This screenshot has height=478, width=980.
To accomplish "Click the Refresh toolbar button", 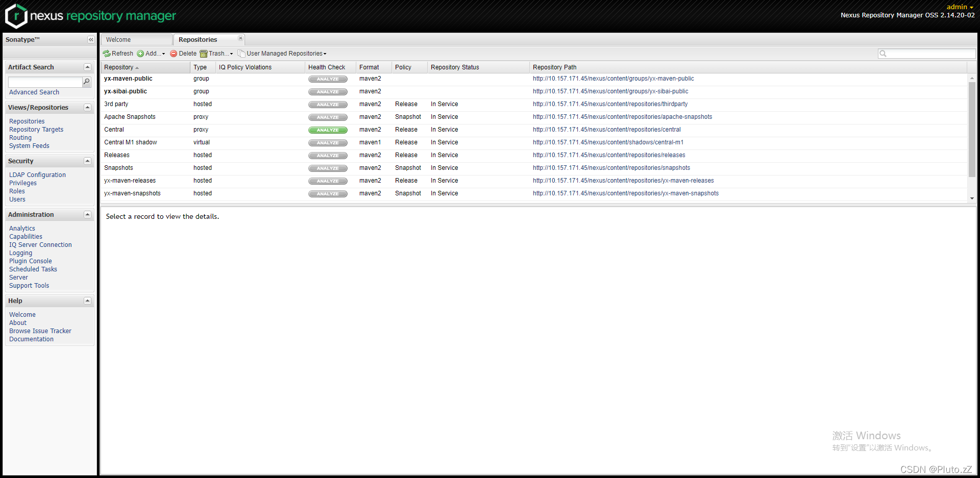I will tap(118, 54).
